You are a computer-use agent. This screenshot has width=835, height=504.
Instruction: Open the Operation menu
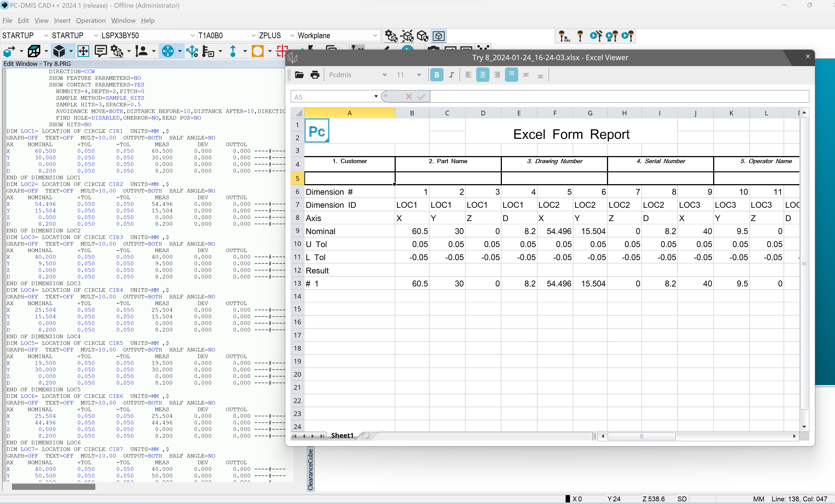point(91,20)
